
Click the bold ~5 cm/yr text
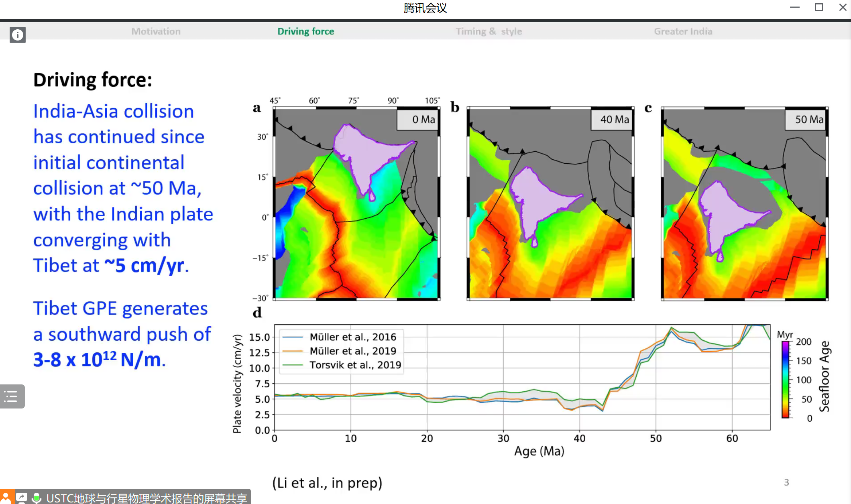pos(145,265)
